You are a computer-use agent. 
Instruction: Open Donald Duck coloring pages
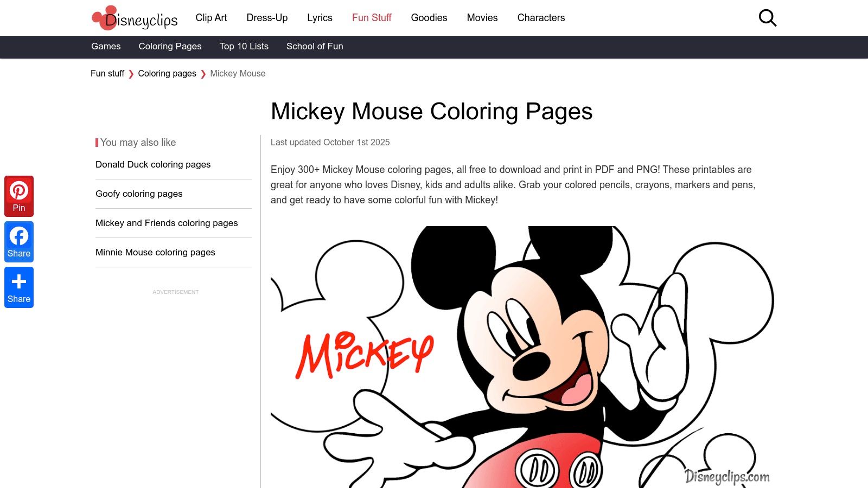tap(153, 164)
